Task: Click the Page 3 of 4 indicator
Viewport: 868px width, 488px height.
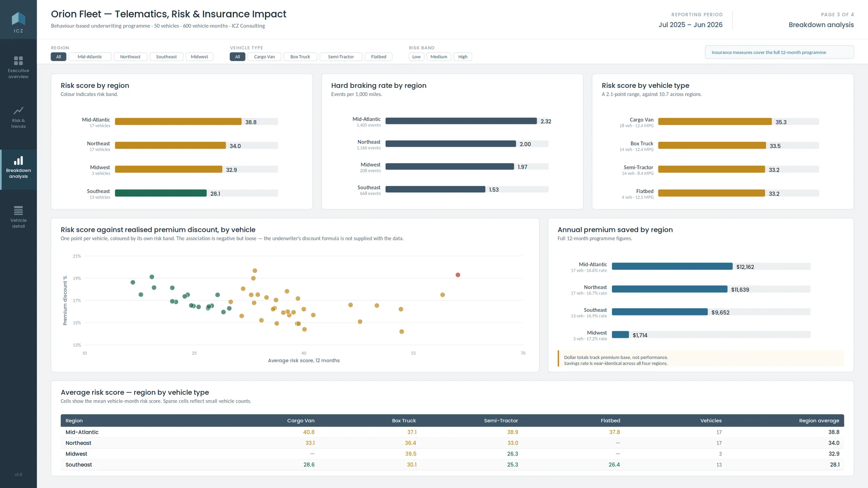Action: pyautogui.click(x=837, y=15)
